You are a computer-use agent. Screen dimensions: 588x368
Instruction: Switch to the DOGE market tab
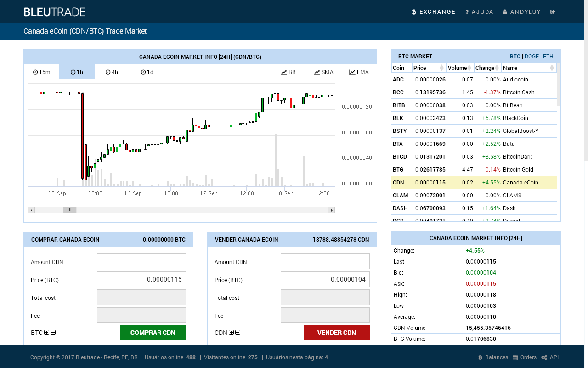(531, 57)
